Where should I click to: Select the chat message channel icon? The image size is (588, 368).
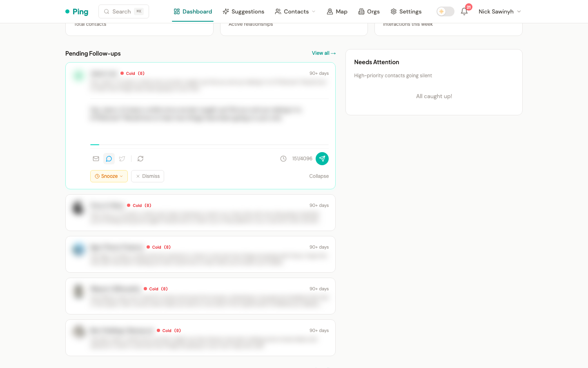point(109,159)
